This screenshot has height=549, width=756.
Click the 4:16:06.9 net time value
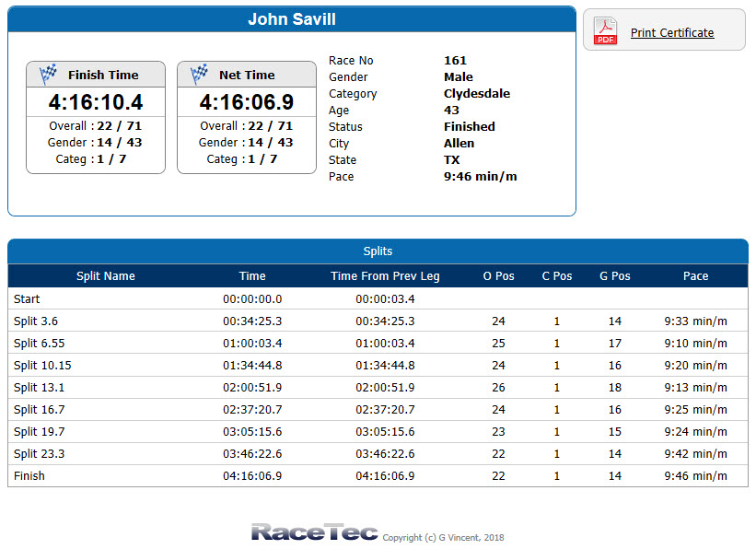coord(246,102)
